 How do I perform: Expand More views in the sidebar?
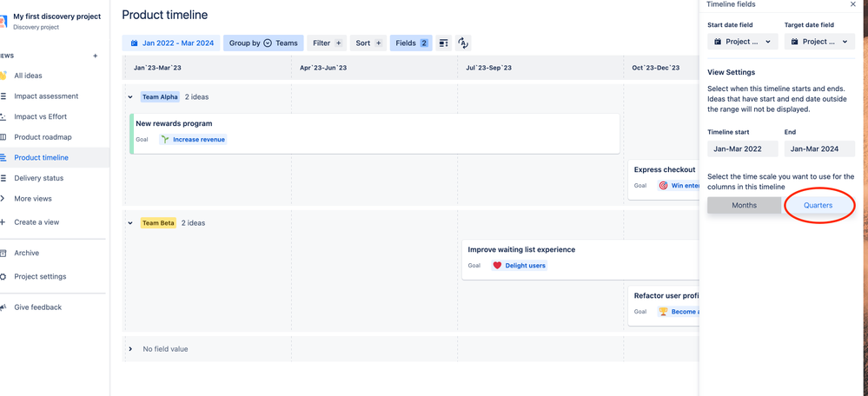click(33, 199)
